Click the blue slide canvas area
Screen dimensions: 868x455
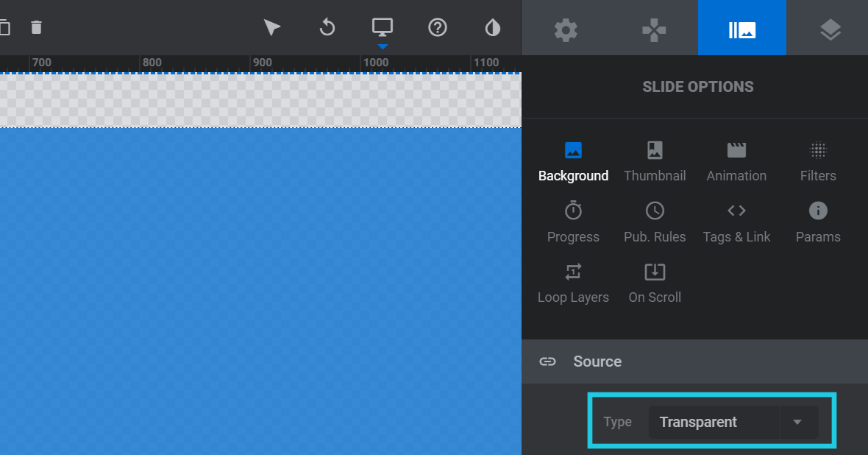click(260, 292)
